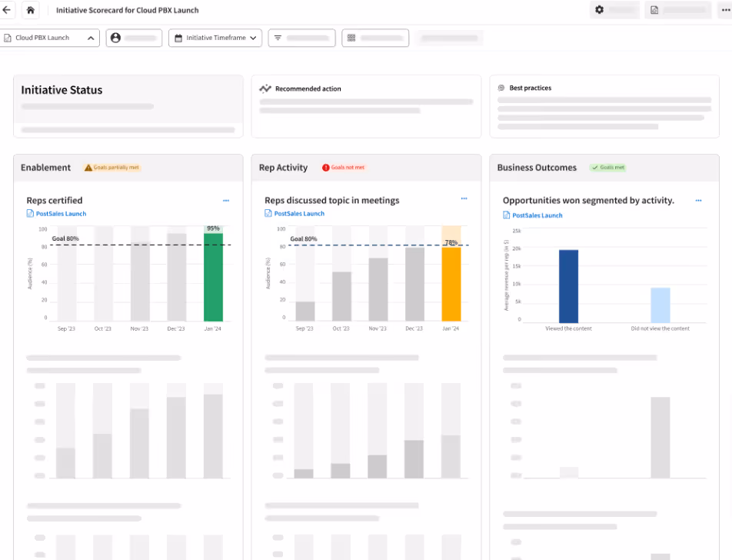Click the Goals partially met badge
The width and height of the screenshot is (732, 560).
pyautogui.click(x=112, y=167)
